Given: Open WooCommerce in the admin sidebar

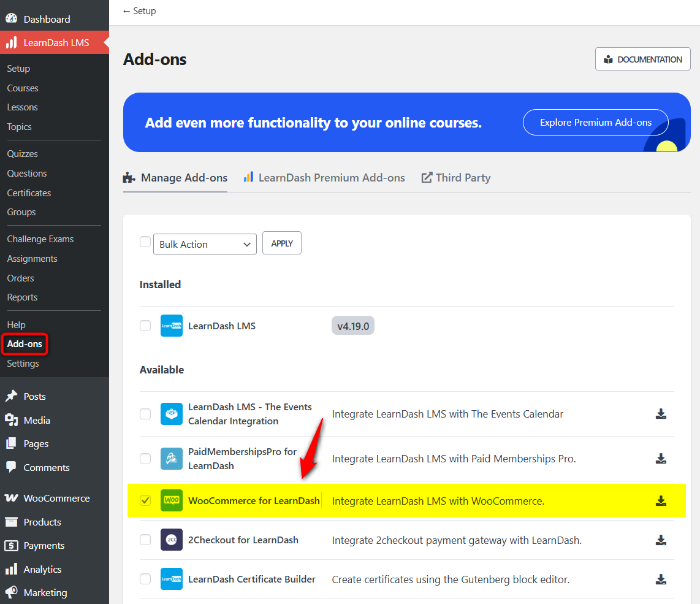Looking at the screenshot, I should click(56, 499).
